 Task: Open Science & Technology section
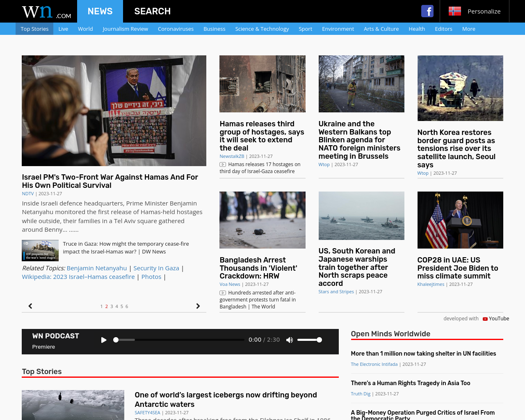(262, 29)
